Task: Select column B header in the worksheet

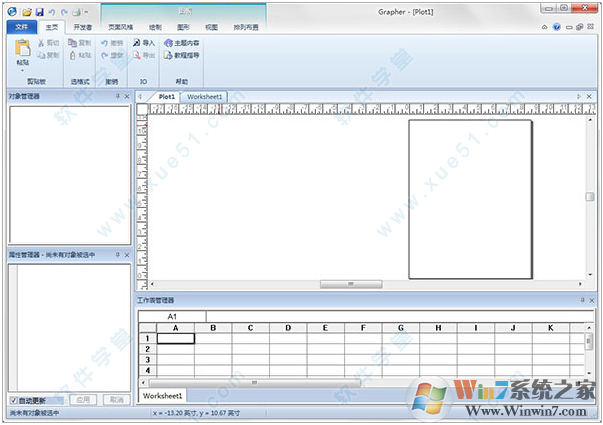Action: coord(213,328)
